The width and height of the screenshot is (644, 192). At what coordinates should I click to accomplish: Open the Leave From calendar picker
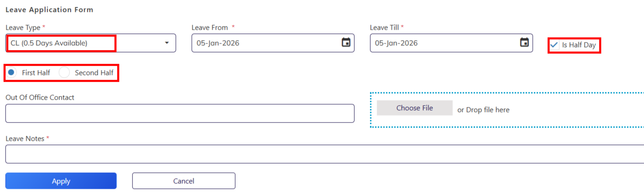tap(346, 43)
